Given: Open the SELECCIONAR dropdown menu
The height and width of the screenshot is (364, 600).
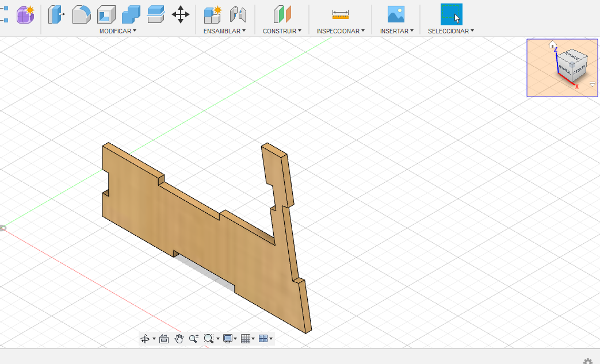Looking at the screenshot, I should [x=451, y=31].
